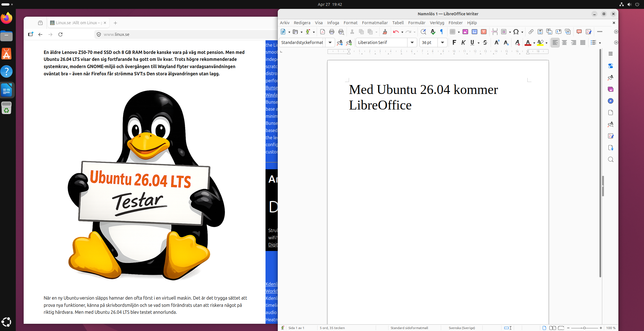The image size is (644, 331).
Task: Insert a comment from the toolbar
Action: [x=579, y=32]
